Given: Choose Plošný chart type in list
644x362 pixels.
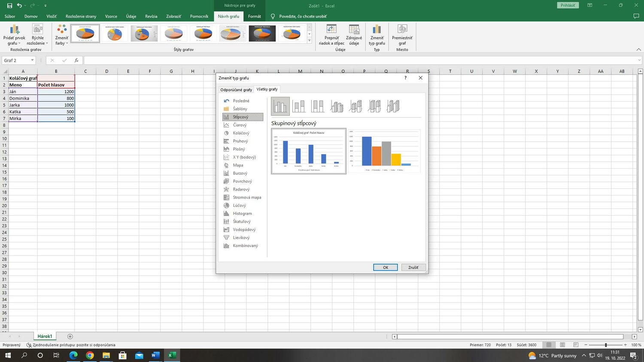Looking at the screenshot, I should 243,149.
